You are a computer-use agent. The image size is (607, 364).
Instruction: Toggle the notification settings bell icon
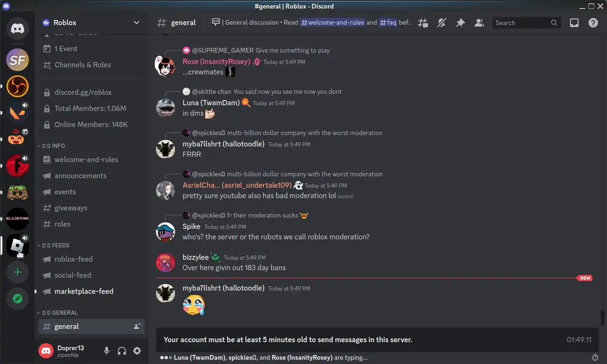[441, 23]
